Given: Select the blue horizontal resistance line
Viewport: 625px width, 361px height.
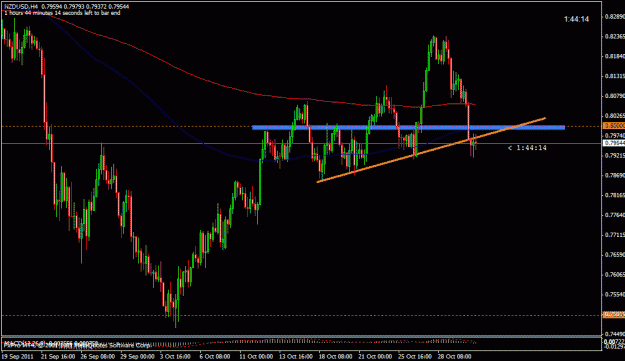Looking at the screenshot, I should [x=408, y=128].
